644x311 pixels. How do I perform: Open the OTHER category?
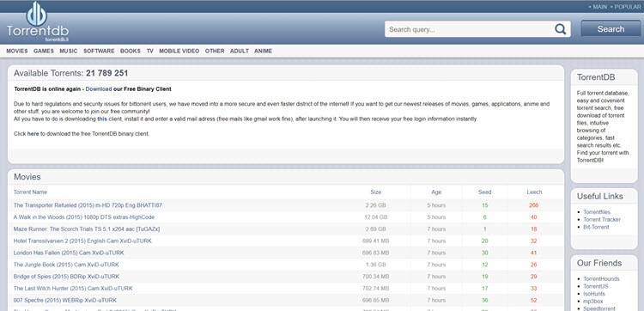pyautogui.click(x=215, y=51)
